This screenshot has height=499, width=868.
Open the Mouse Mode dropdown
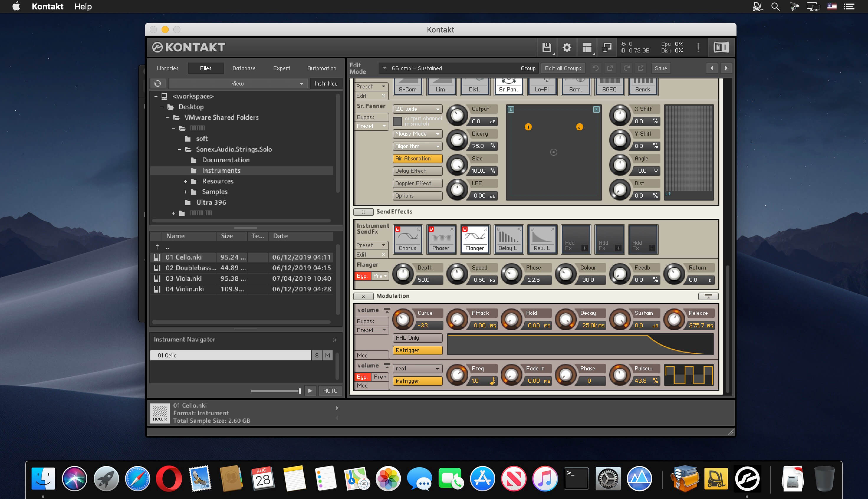417,134
